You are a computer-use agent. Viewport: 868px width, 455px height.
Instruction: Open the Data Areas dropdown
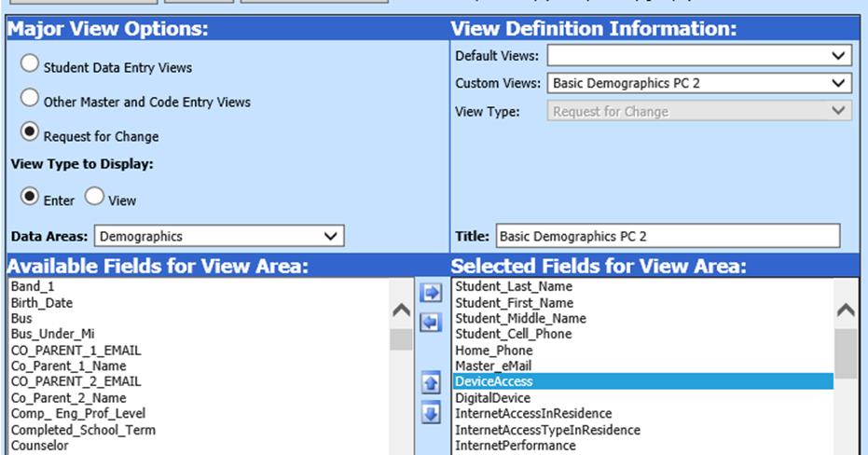(221, 236)
